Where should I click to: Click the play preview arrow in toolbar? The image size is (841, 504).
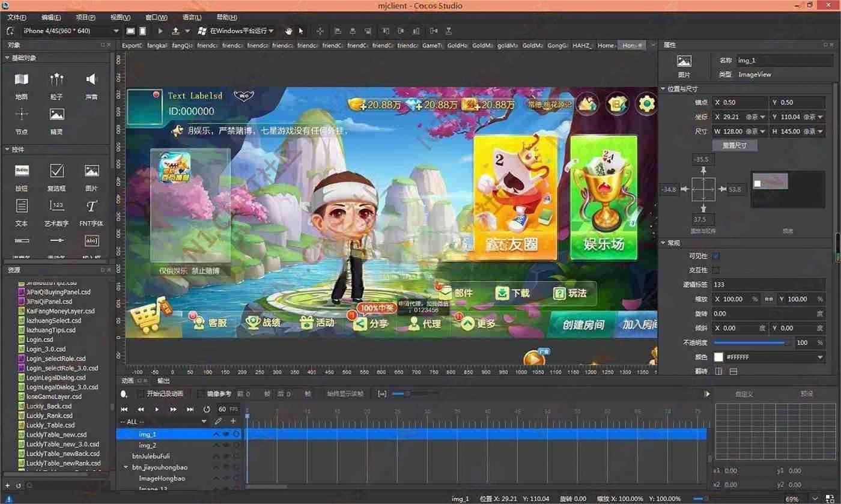(x=160, y=31)
